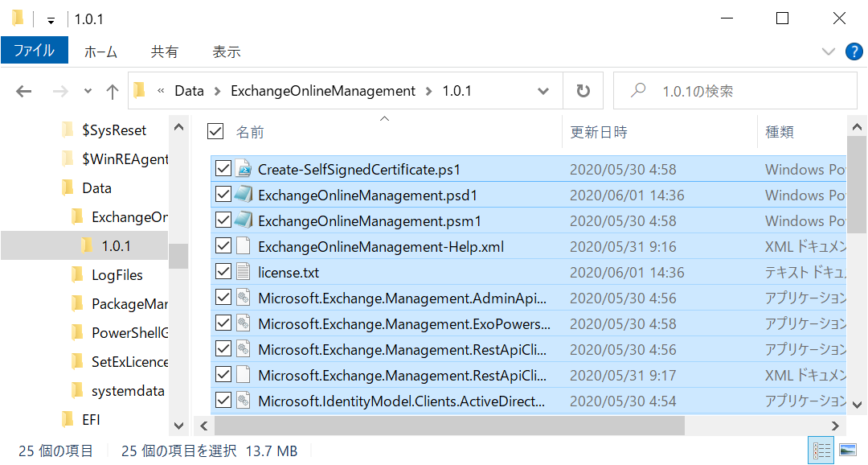The width and height of the screenshot is (868, 465).
Task: Click the ExchangeOnlineManagement-Help.xml file icon
Action: click(244, 246)
